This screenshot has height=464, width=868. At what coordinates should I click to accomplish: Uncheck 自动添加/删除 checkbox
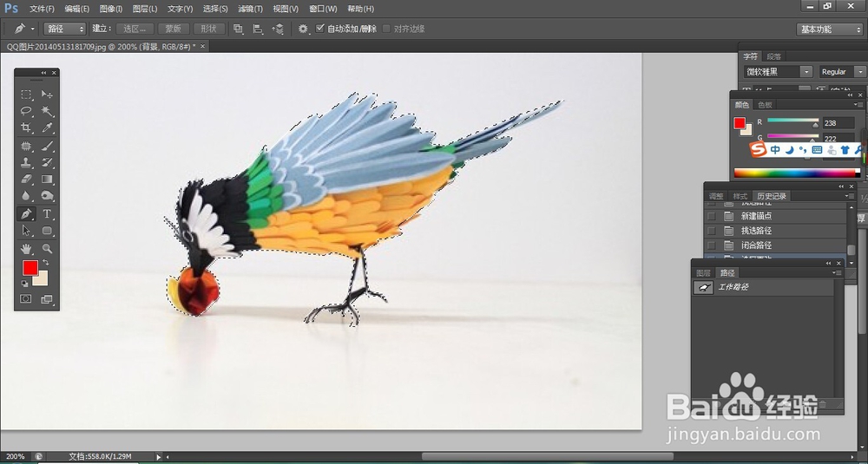click(x=320, y=29)
